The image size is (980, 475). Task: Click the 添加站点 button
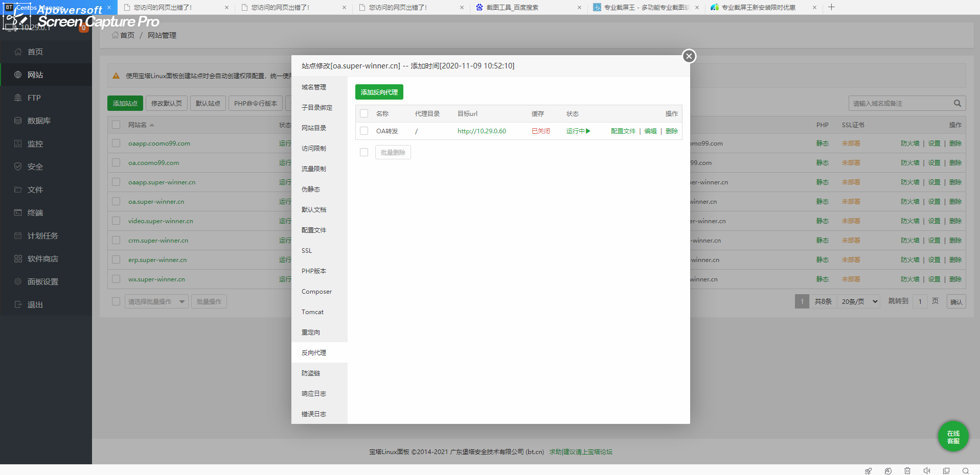click(125, 103)
